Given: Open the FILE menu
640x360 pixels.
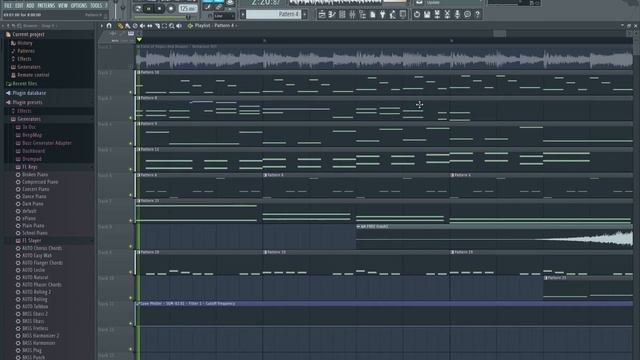Looking at the screenshot, I should tap(8, 6).
